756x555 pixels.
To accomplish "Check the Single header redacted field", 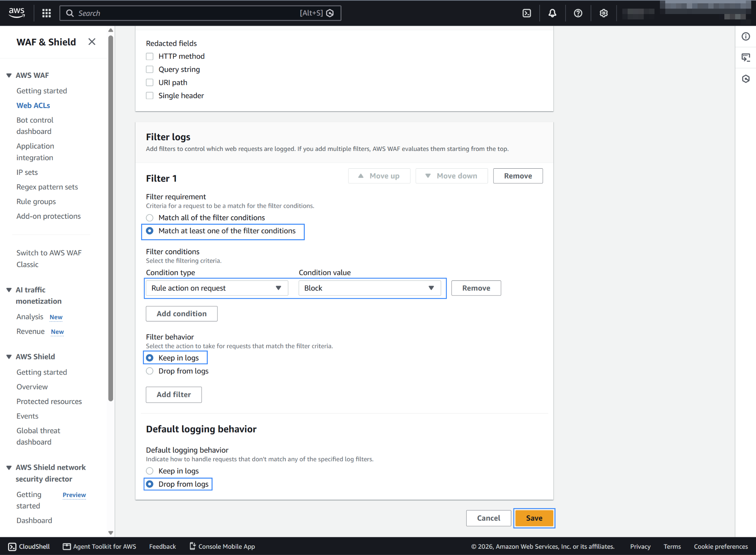I will tap(150, 96).
